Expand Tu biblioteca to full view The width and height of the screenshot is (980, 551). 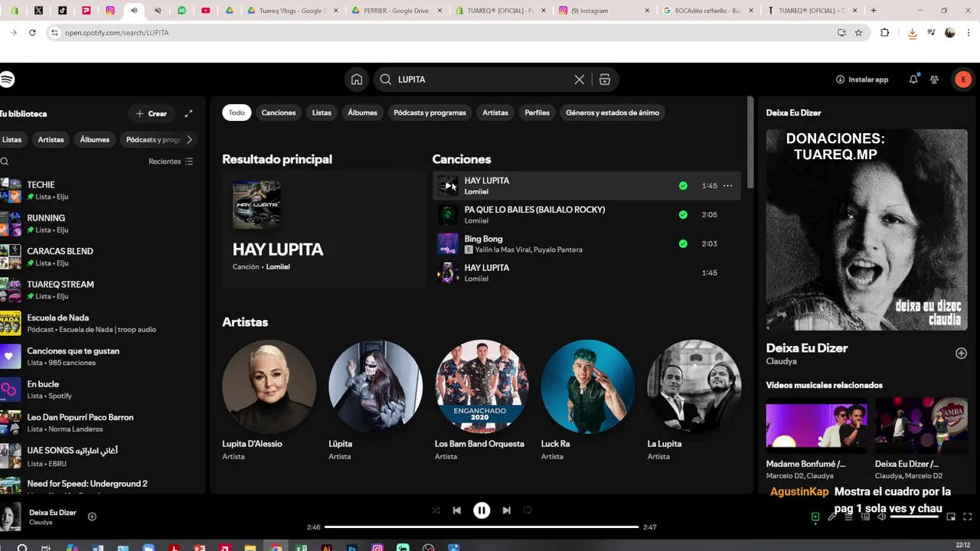click(x=188, y=113)
